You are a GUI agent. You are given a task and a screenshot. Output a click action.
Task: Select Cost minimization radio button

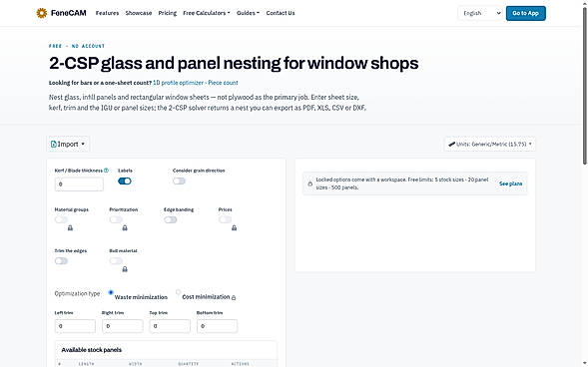[x=178, y=292]
